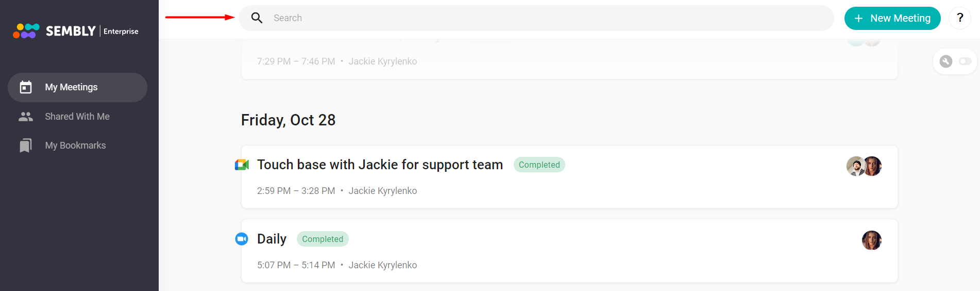Viewport: 980px width, 291px height.
Task: Focus the Search input field
Action: [x=536, y=18]
